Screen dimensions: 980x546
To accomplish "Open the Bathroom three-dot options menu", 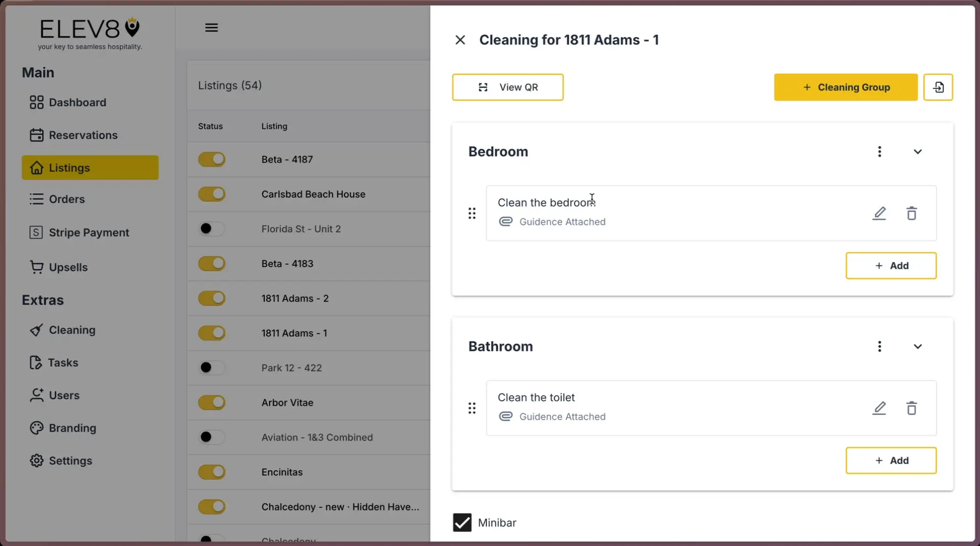I will (x=879, y=346).
